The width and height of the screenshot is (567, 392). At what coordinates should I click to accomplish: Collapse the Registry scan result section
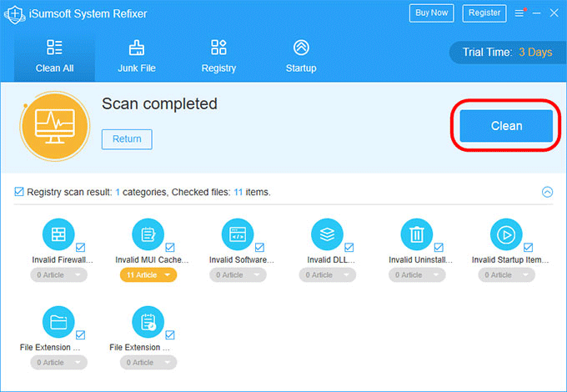[548, 192]
